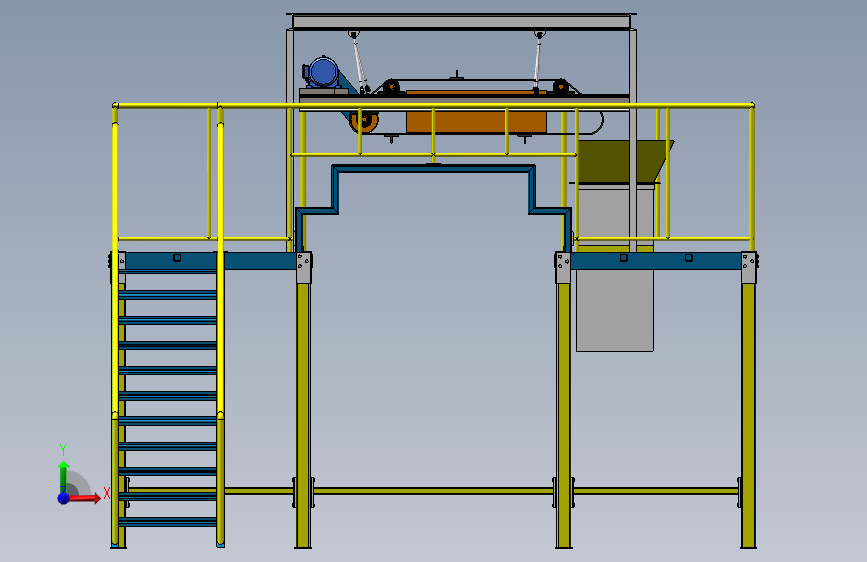The image size is (867, 562).
Task: Select the low horizontal brace between center legs
Action: (x=434, y=491)
